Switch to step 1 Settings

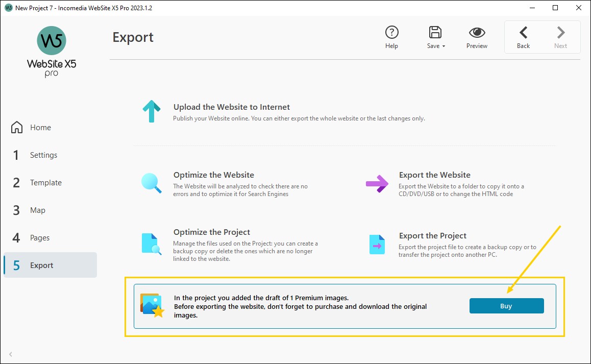click(43, 155)
